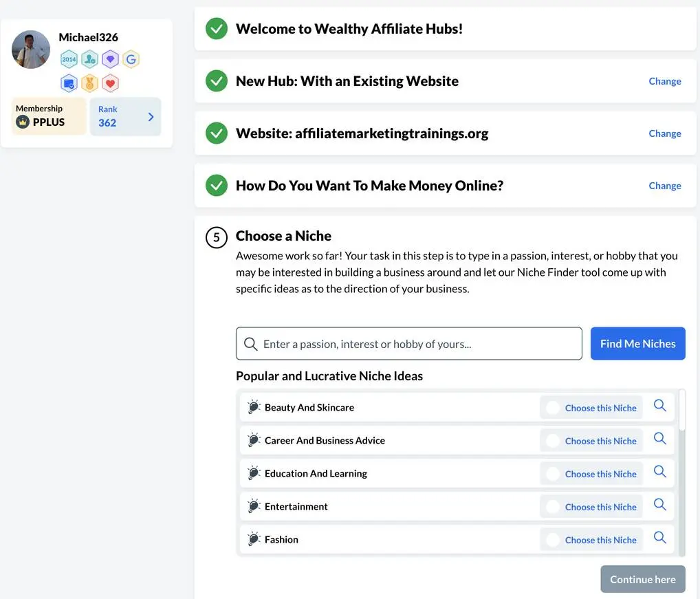Click the gold medal badge icon
Screen dimensions: 700x599
[x=89, y=83]
